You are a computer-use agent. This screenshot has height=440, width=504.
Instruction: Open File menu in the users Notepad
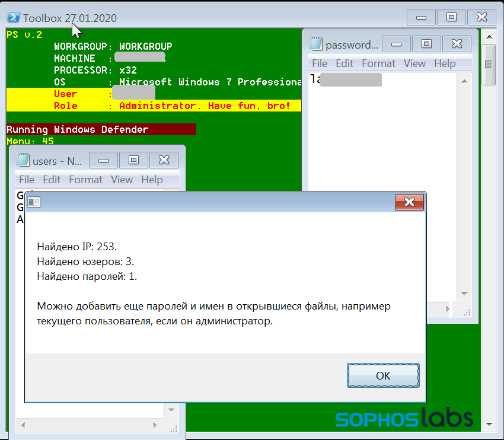coord(27,179)
